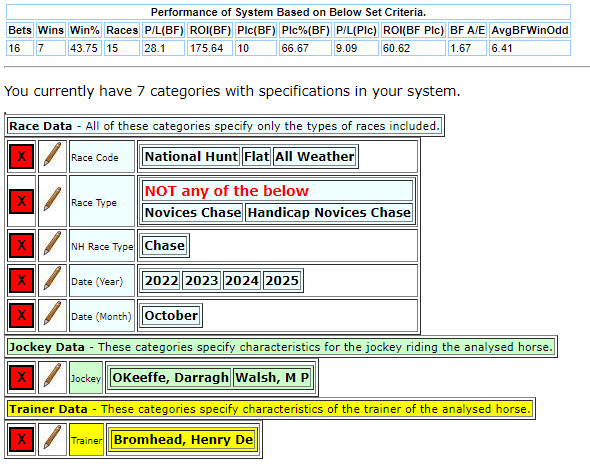Click the 66.67 place percentage value
Screen dimensions: 590x475
(305, 48)
